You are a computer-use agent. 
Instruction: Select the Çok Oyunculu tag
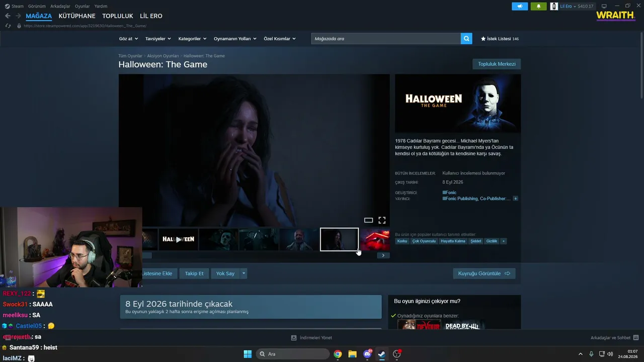pos(424,241)
